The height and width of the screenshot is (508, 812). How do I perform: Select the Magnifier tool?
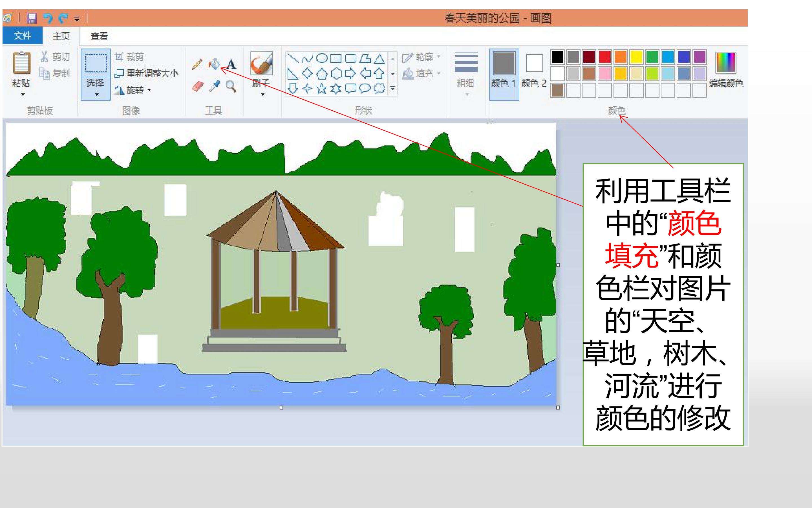pyautogui.click(x=231, y=86)
